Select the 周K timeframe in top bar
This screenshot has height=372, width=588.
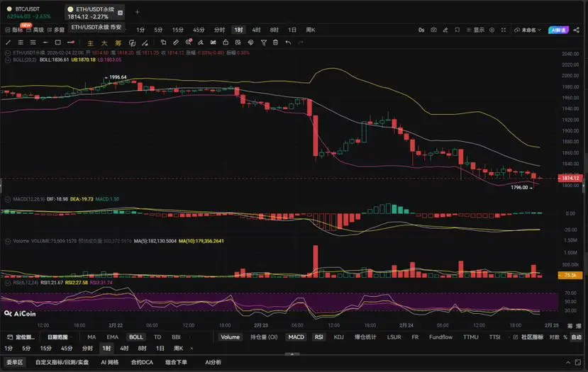tap(311, 30)
